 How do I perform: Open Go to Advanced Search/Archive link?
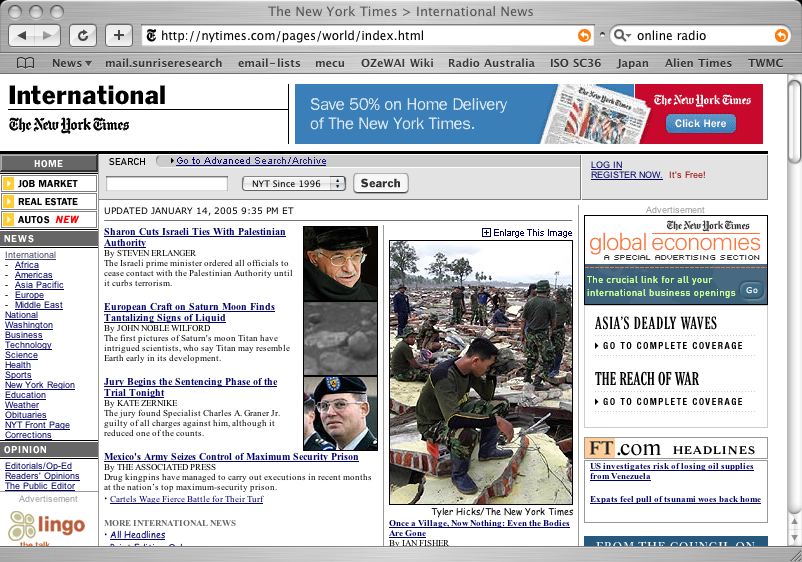pyautogui.click(x=251, y=161)
